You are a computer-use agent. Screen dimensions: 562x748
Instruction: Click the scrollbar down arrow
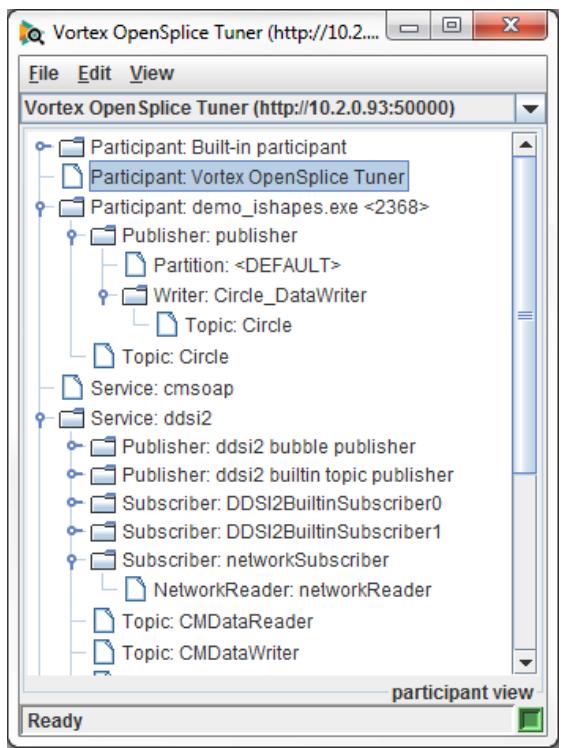(525, 662)
